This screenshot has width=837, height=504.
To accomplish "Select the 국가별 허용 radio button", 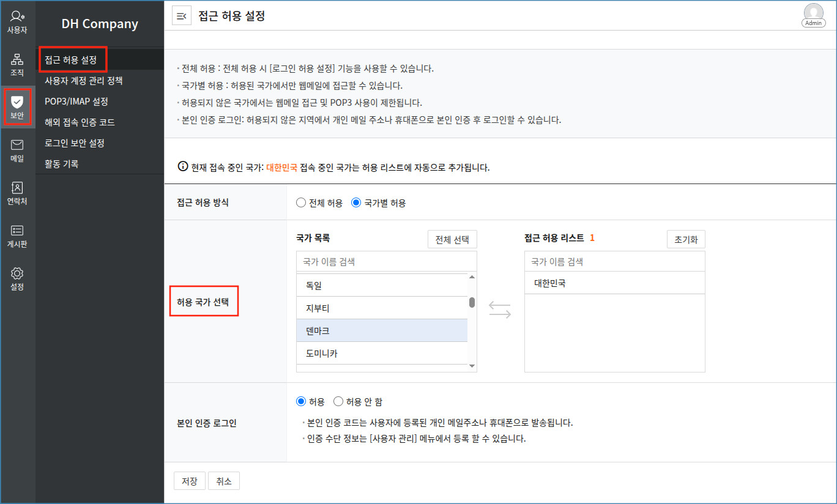I will pyautogui.click(x=356, y=203).
